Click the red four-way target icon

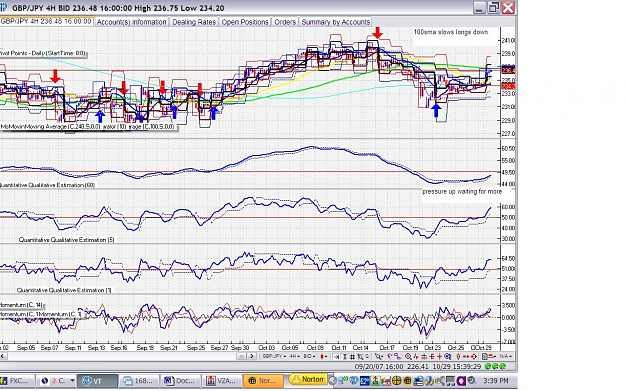[x=474, y=356]
